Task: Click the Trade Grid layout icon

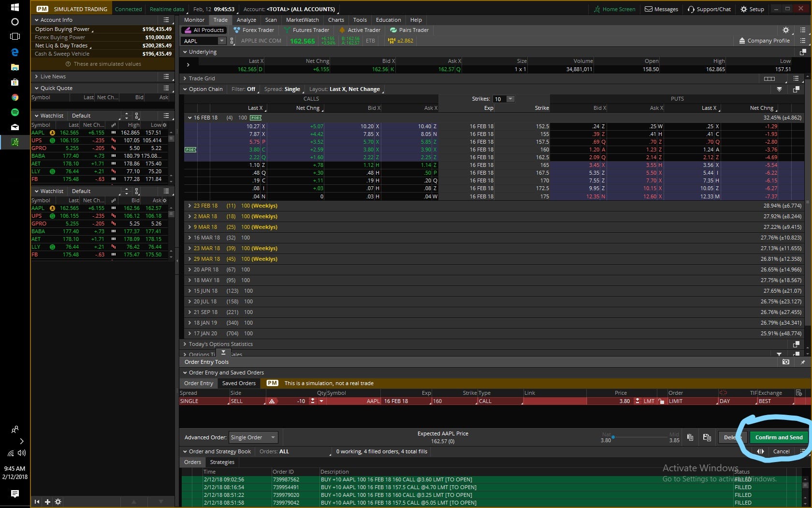Action: [769, 78]
